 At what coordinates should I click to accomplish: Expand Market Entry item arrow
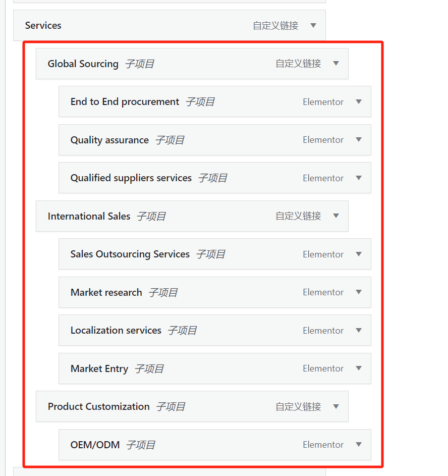coord(359,368)
